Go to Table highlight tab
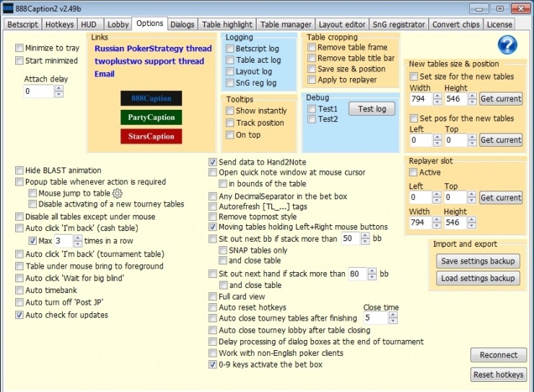 pos(227,25)
